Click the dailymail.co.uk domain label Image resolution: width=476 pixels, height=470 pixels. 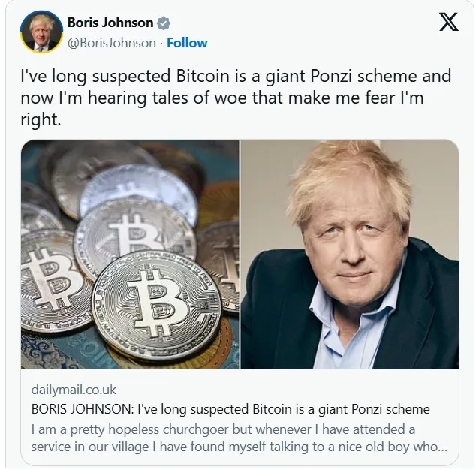[x=74, y=390]
